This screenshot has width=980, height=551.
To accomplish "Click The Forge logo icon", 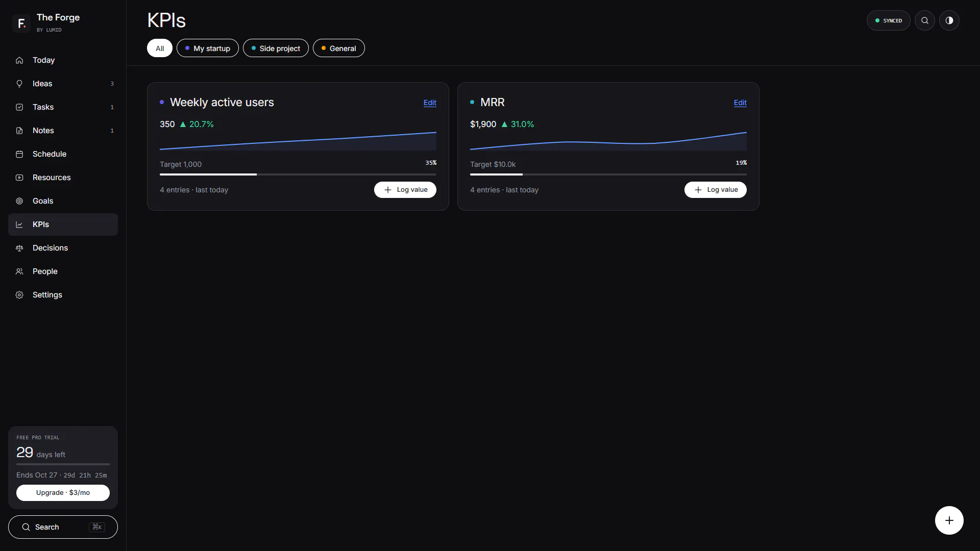I will click(21, 23).
